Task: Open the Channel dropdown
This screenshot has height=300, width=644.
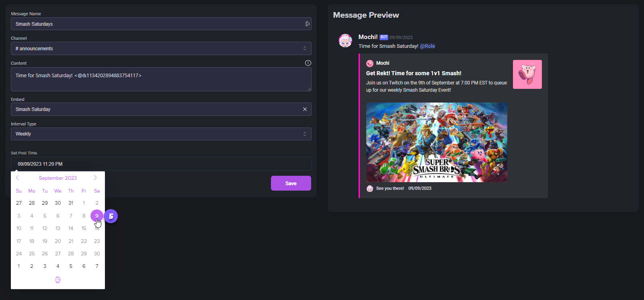Action: (x=161, y=49)
